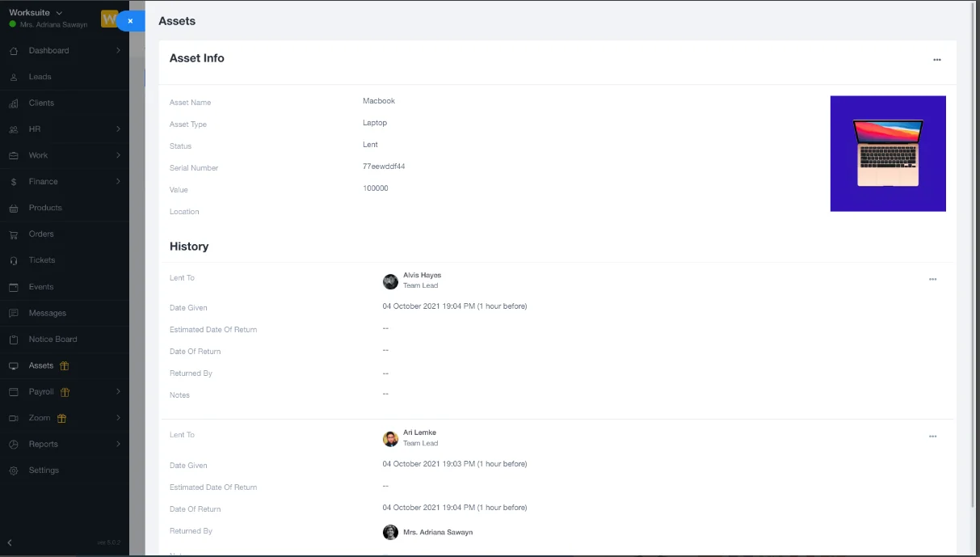Click the Orders cart icon in the sidebar

pyautogui.click(x=13, y=234)
